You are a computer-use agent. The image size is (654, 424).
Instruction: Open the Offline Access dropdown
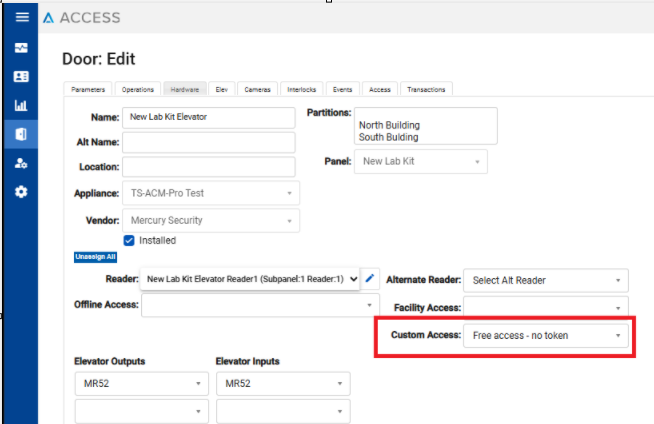coord(260,305)
